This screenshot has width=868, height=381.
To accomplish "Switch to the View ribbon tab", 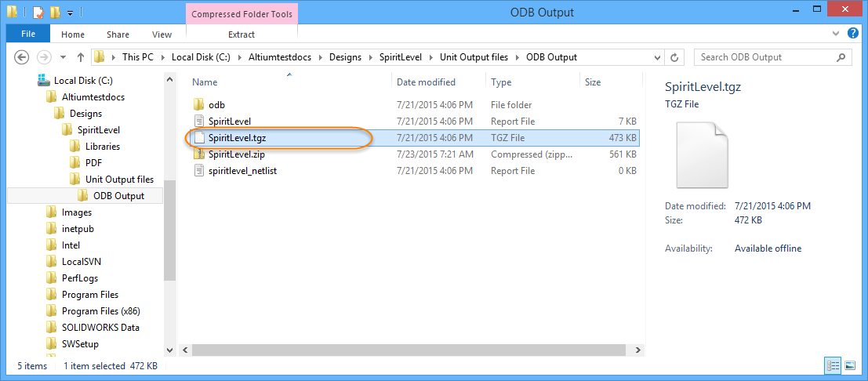I will 162,34.
